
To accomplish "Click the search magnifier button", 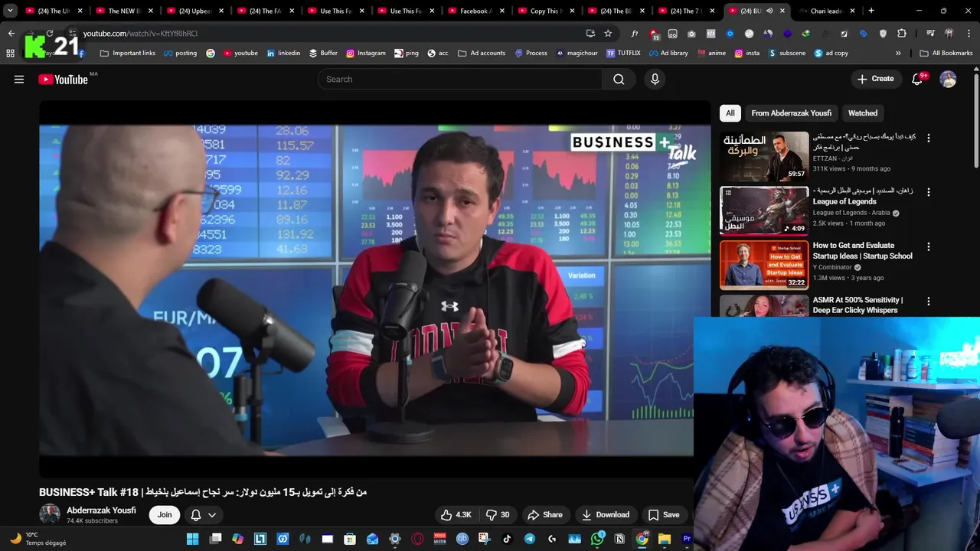I will pyautogui.click(x=619, y=80).
